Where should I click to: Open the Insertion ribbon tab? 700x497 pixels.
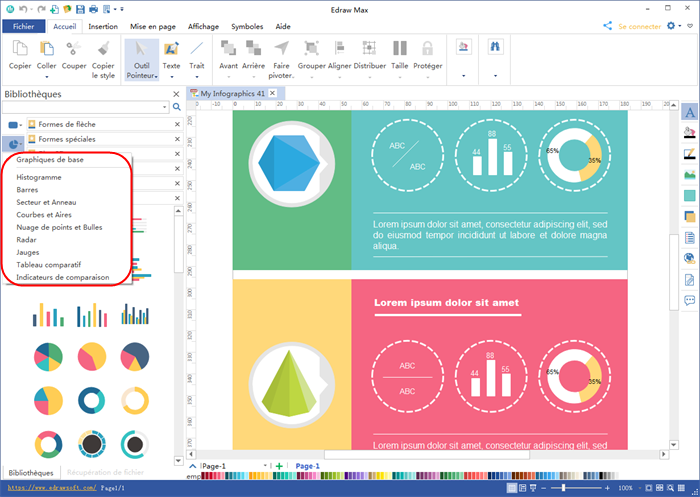(102, 27)
